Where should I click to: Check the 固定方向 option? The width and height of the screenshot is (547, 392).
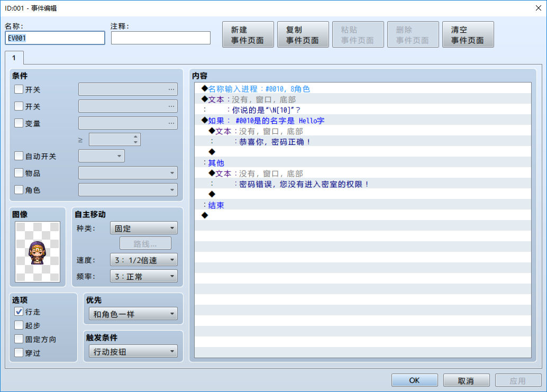click(x=19, y=339)
